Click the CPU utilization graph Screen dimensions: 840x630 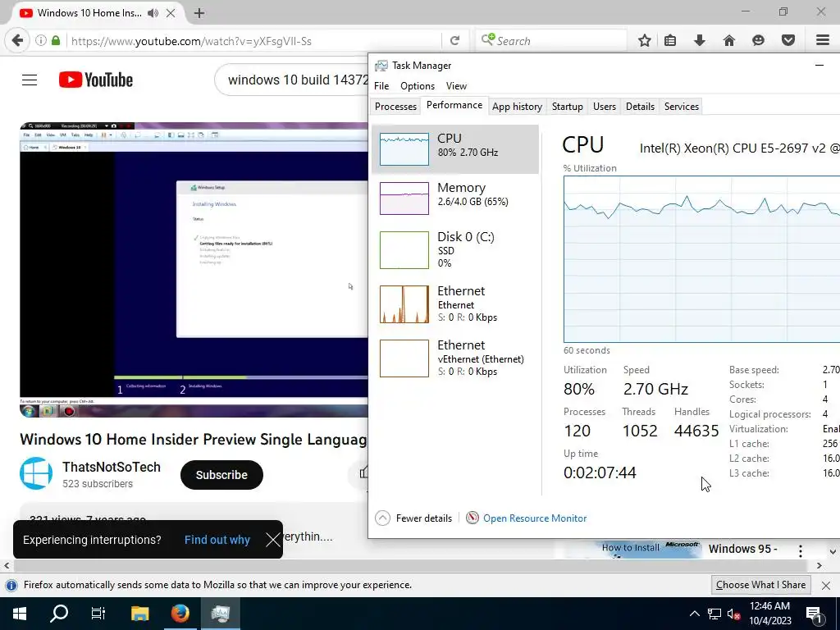tap(702, 258)
